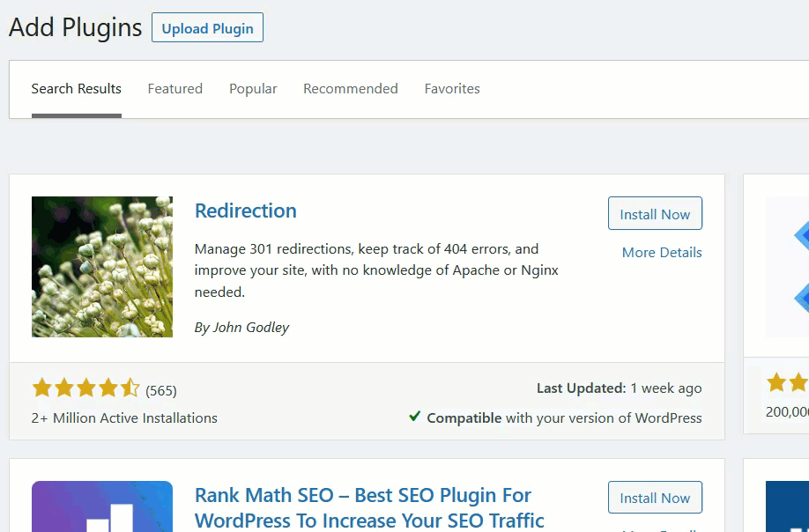The image size is (809, 532).
Task: Open the Redirection plugin thumbnail image
Action: (x=102, y=267)
